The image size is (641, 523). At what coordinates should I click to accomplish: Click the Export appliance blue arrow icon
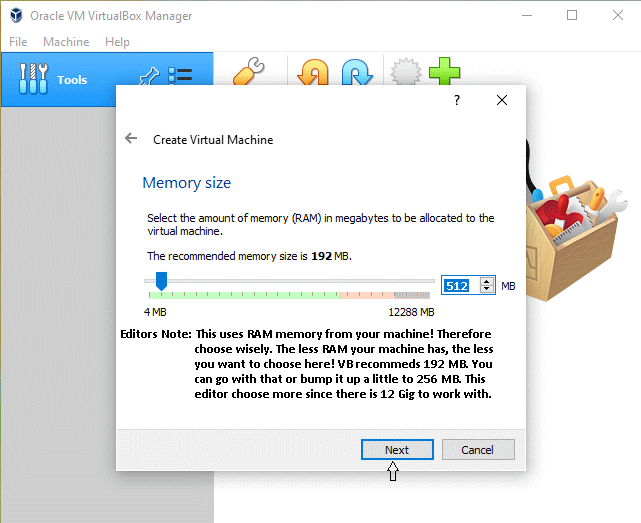pyautogui.click(x=356, y=72)
